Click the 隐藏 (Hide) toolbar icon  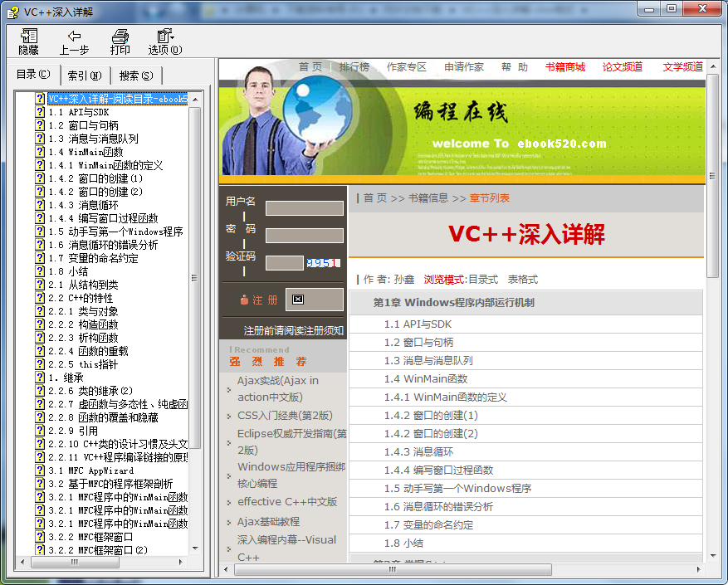point(29,37)
